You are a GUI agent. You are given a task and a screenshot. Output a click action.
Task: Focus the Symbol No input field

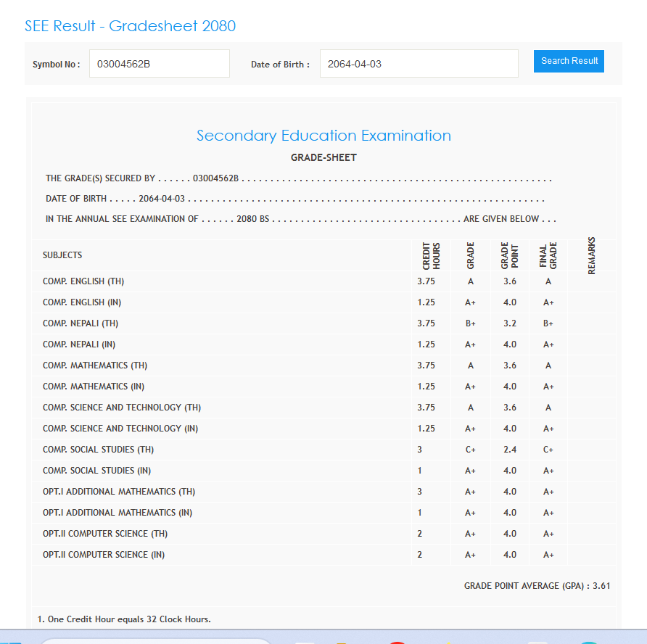coord(159,64)
